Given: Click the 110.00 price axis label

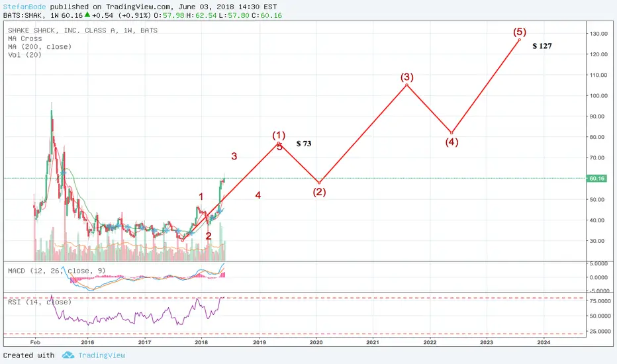Looking at the screenshot, I should pyautogui.click(x=598, y=75).
